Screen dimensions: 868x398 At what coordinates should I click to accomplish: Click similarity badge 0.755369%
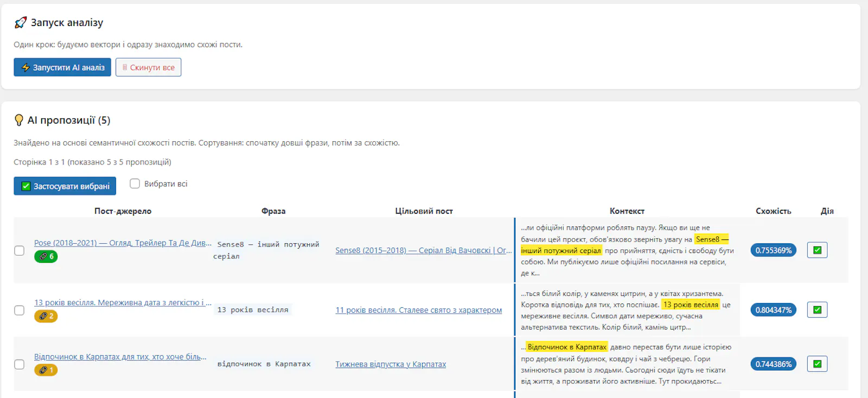click(x=774, y=250)
